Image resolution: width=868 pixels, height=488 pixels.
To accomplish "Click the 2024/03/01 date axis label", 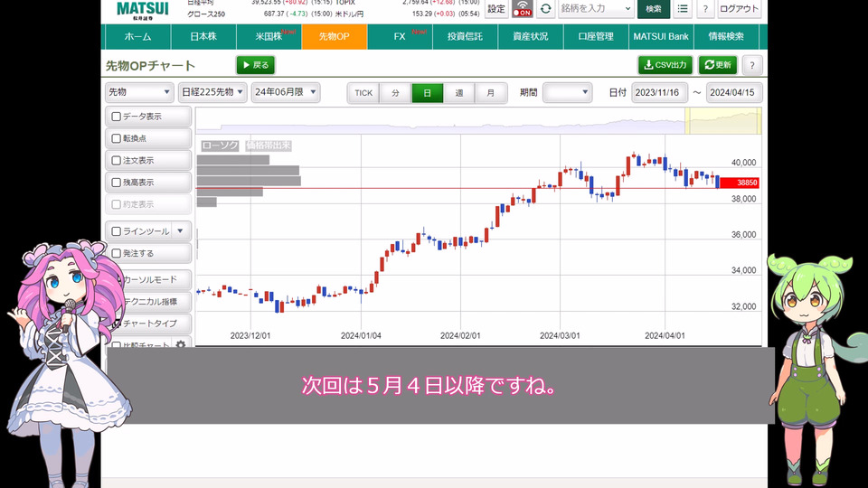I will (x=560, y=336).
